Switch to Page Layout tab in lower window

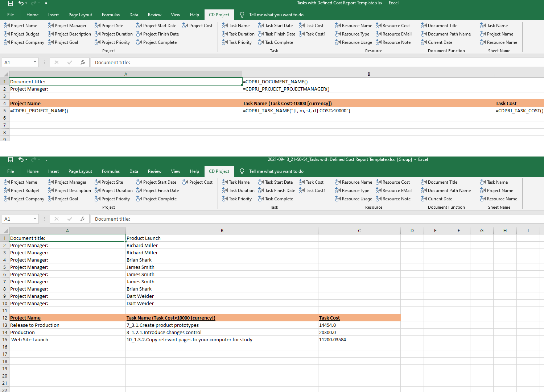[x=80, y=171]
